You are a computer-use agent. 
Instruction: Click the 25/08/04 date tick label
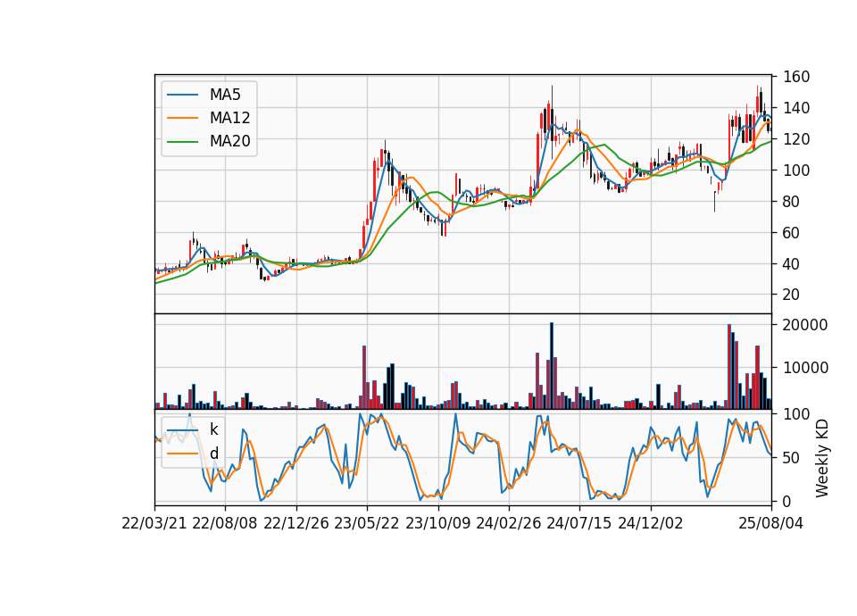pyautogui.click(x=771, y=523)
